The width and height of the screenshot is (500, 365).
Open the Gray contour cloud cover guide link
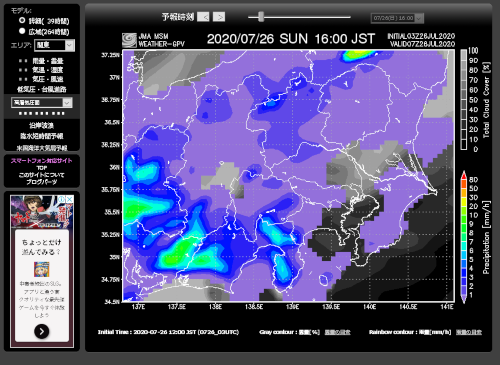click(337, 332)
